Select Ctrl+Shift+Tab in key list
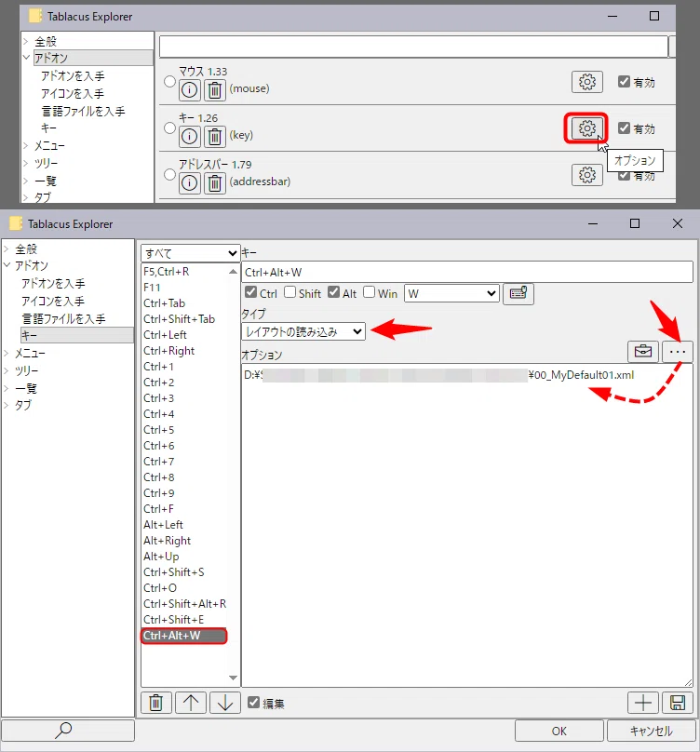 coord(184,319)
